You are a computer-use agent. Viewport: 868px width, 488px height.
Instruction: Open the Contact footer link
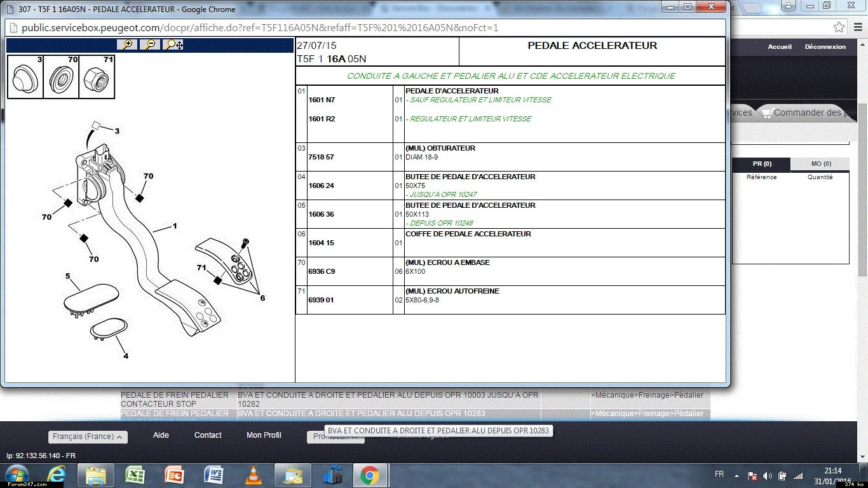click(x=208, y=435)
